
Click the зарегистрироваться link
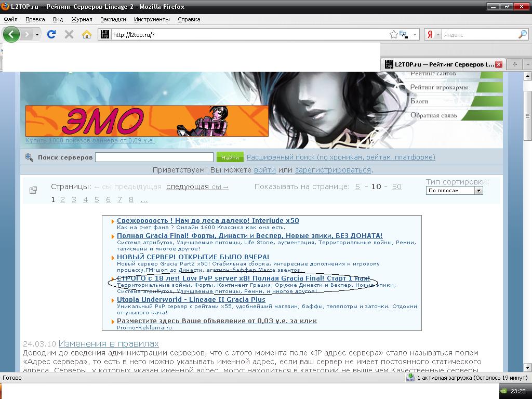[333, 170]
